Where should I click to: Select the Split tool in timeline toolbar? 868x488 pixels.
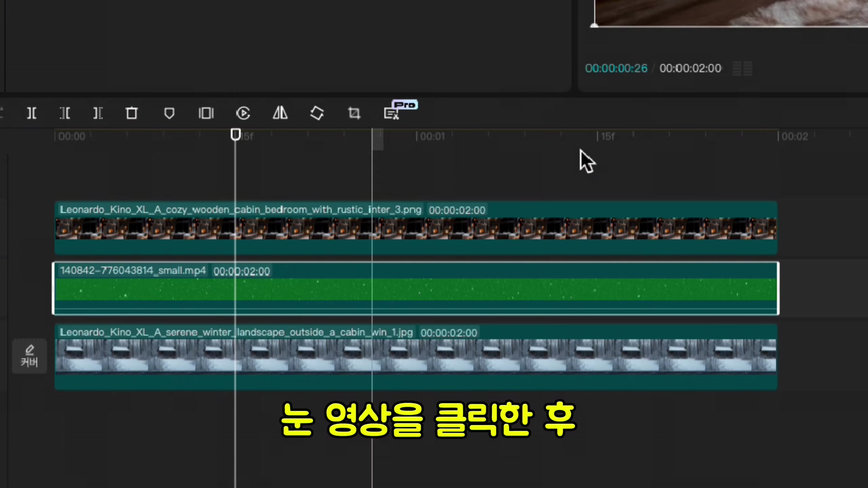[x=31, y=113]
